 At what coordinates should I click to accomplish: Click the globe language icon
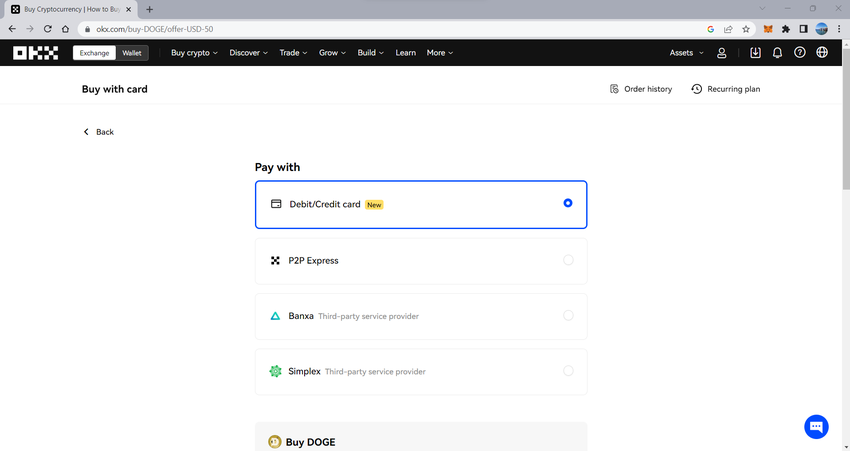[822, 53]
